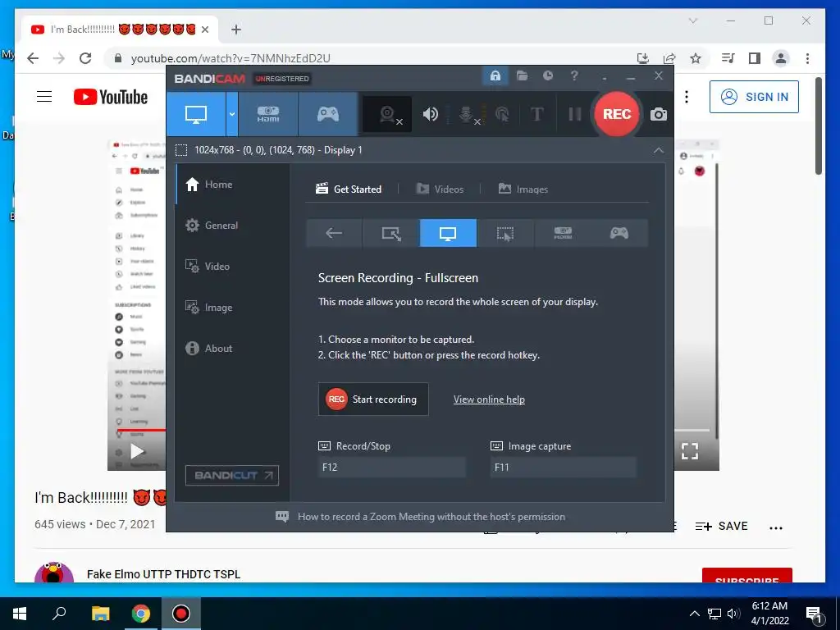Reload the Chrome page

point(85,58)
